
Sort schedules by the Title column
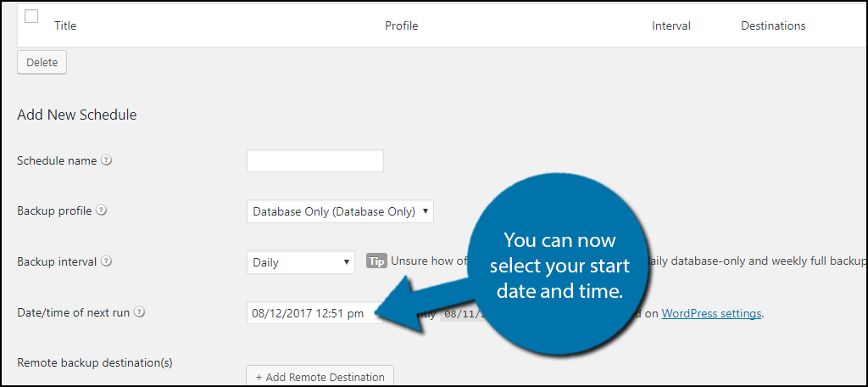[x=65, y=26]
